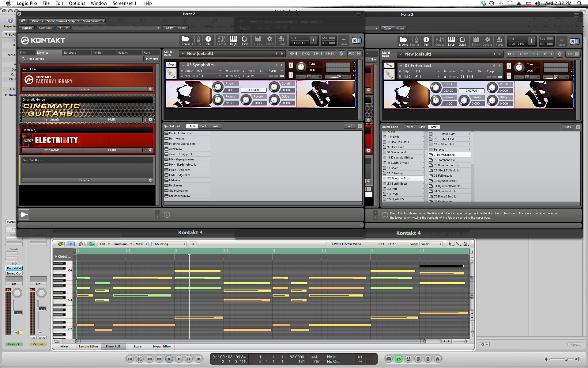Open the Libraries tab in Kontakt browser
Viewport: 588px width, 368px height.
tap(49, 53)
